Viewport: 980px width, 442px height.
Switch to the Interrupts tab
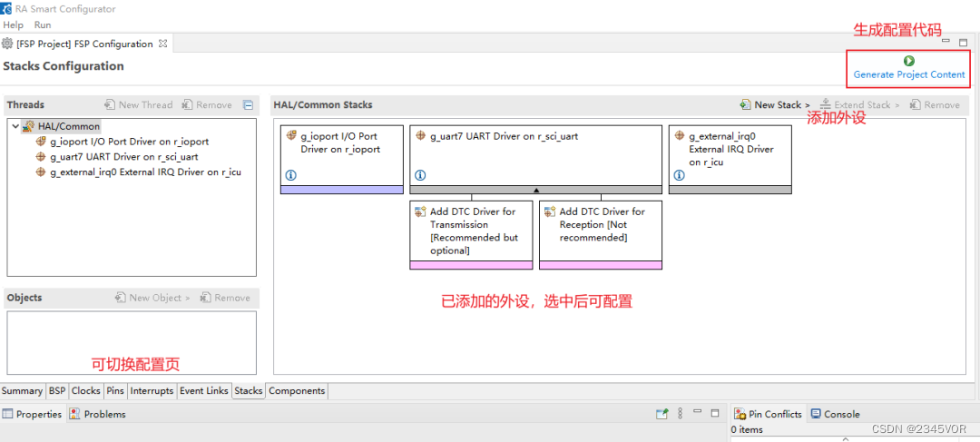[x=152, y=391]
